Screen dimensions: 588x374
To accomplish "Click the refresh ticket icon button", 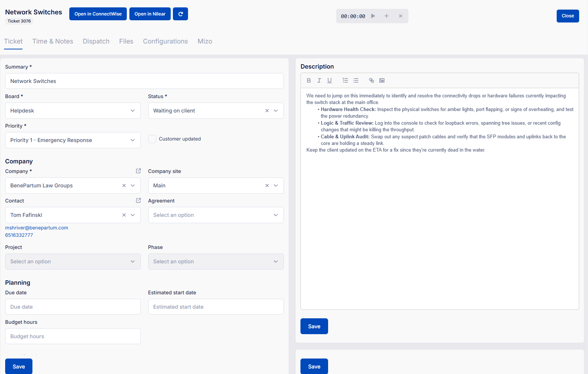I will click(180, 14).
